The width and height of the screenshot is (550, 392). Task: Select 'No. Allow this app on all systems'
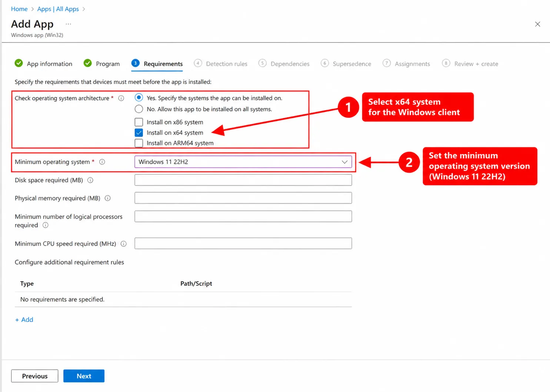(139, 109)
